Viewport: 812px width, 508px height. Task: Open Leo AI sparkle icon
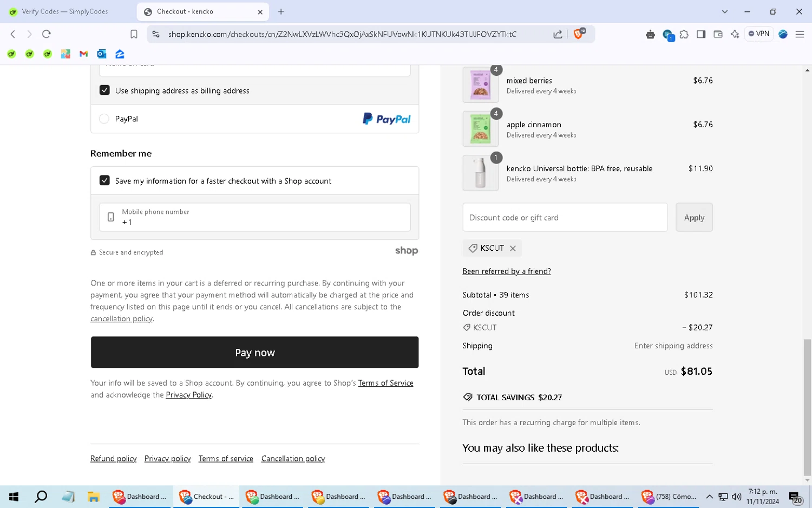tap(735, 34)
